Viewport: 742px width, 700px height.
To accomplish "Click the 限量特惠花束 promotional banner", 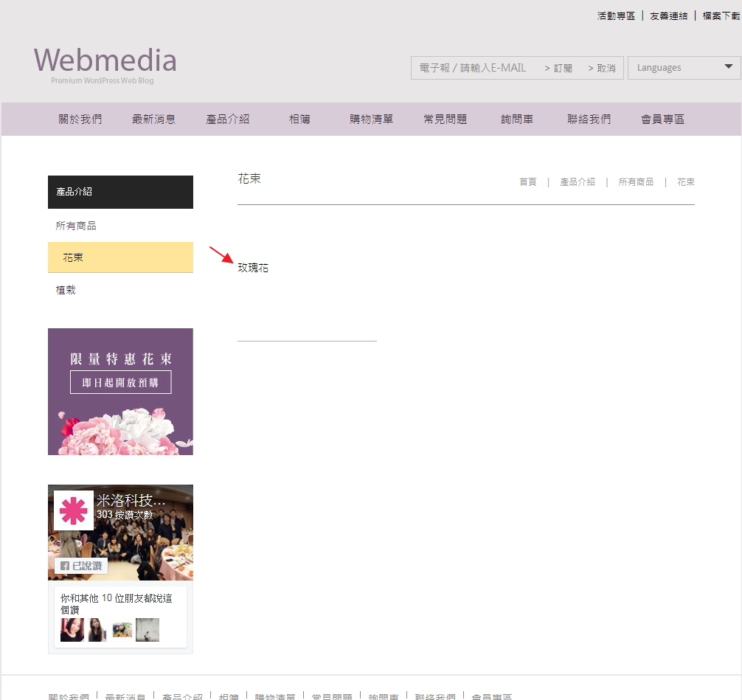I will point(120,392).
